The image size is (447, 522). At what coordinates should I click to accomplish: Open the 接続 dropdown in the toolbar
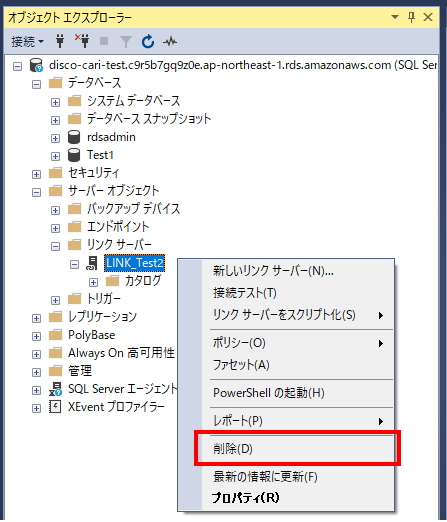pyautogui.click(x=27, y=42)
